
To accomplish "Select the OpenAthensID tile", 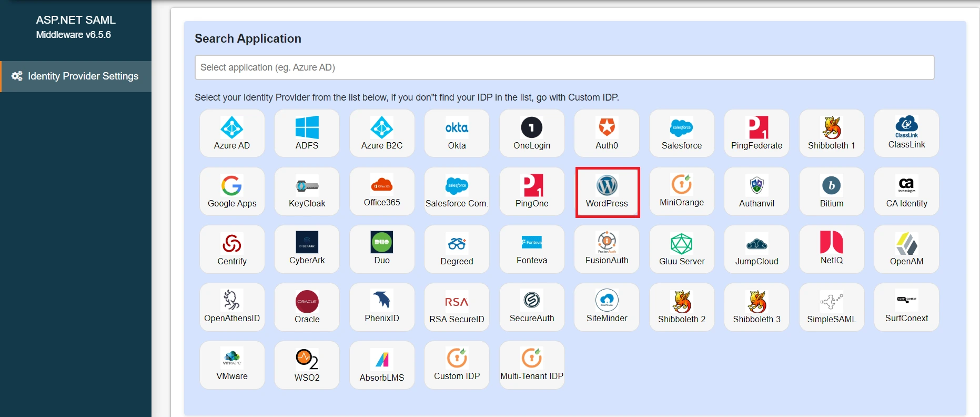I will pos(232,307).
